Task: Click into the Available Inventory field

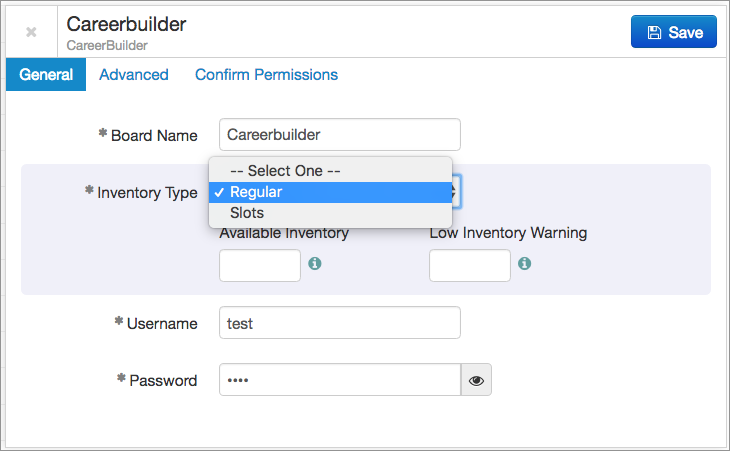Action: click(259, 265)
